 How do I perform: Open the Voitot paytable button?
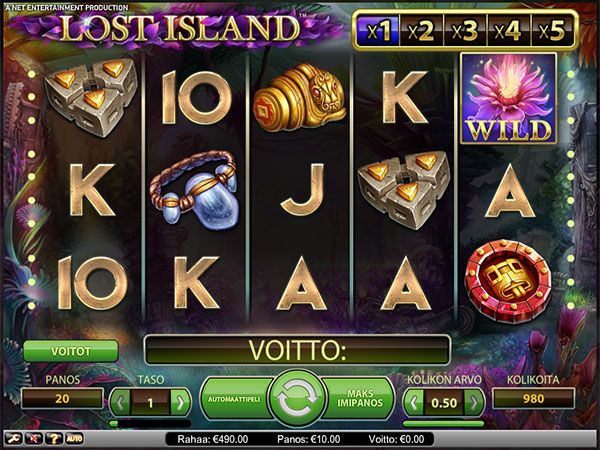(71, 351)
